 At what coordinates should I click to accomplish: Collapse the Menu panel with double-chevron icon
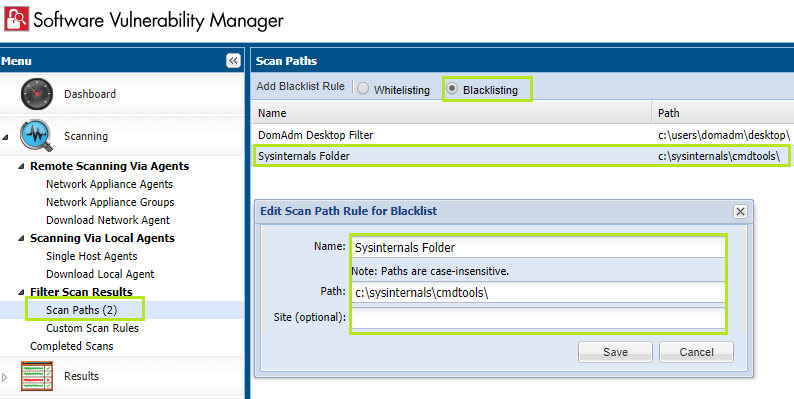(233, 61)
